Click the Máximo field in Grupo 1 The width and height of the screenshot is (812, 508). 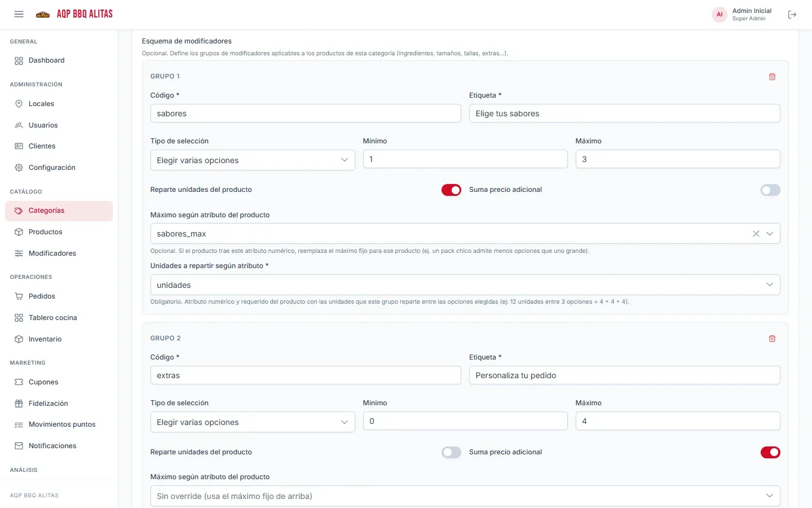pos(678,159)
